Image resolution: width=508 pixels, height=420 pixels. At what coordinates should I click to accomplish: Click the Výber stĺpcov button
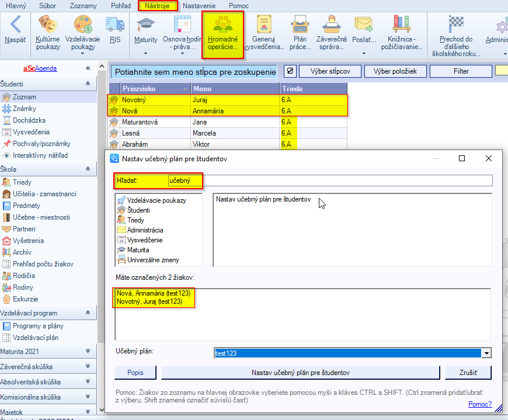coord(330,71)
